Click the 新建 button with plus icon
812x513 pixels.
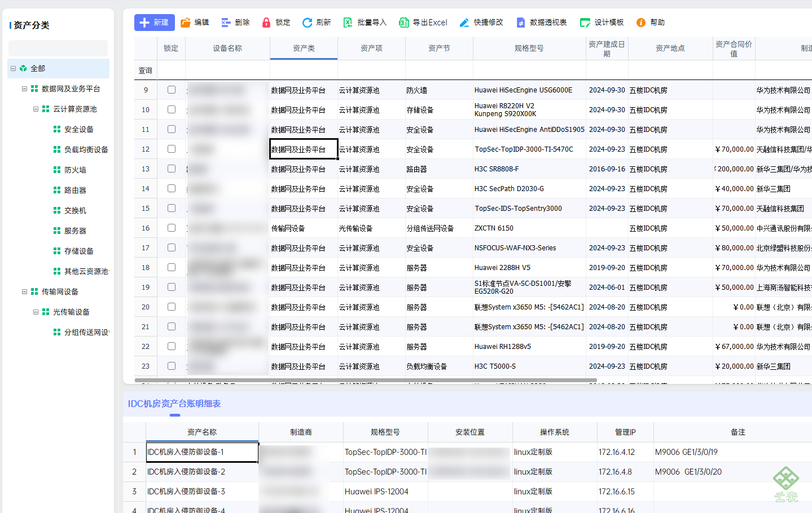coord(154,23)
